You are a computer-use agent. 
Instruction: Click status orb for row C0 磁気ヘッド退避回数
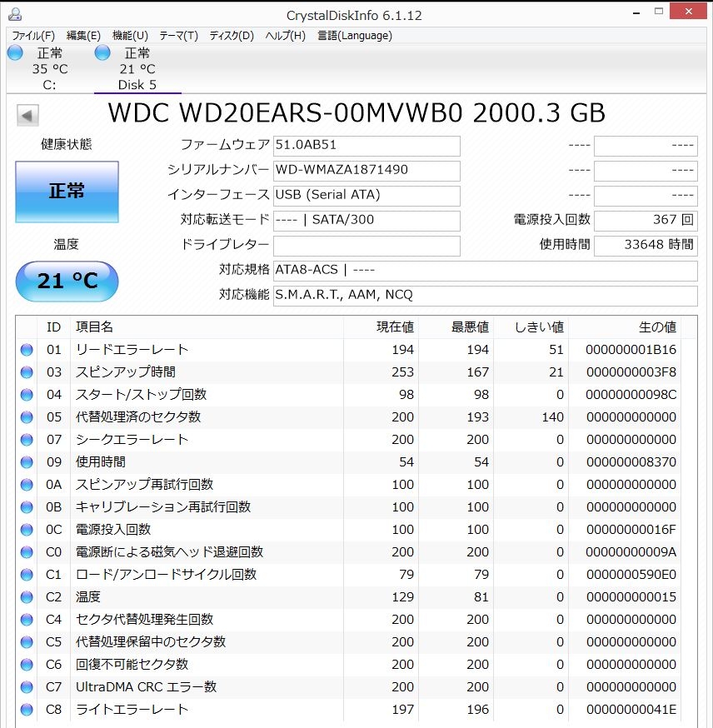tap(27, 551)
